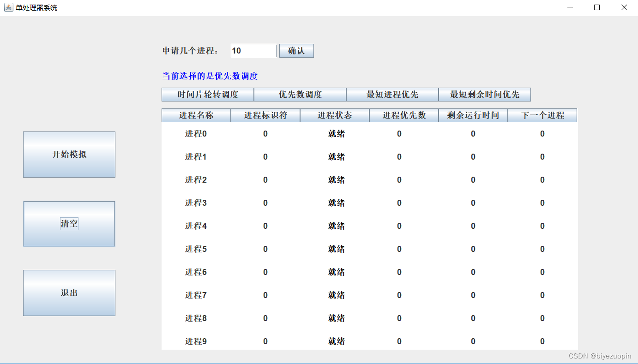638x364 pixels.
Task: Select 最短剩余时间优先 scheduling
Action: pyautogui.click(x=485, y=95)
